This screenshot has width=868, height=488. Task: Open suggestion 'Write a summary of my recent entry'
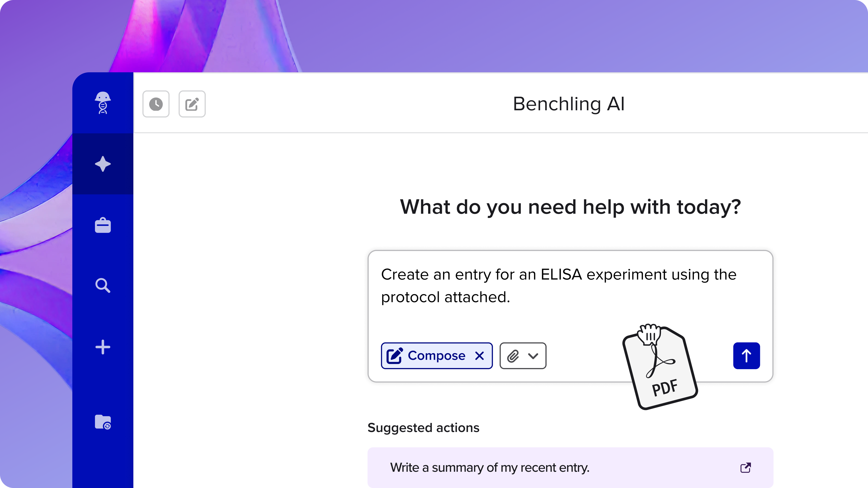(x=489, y=468)
